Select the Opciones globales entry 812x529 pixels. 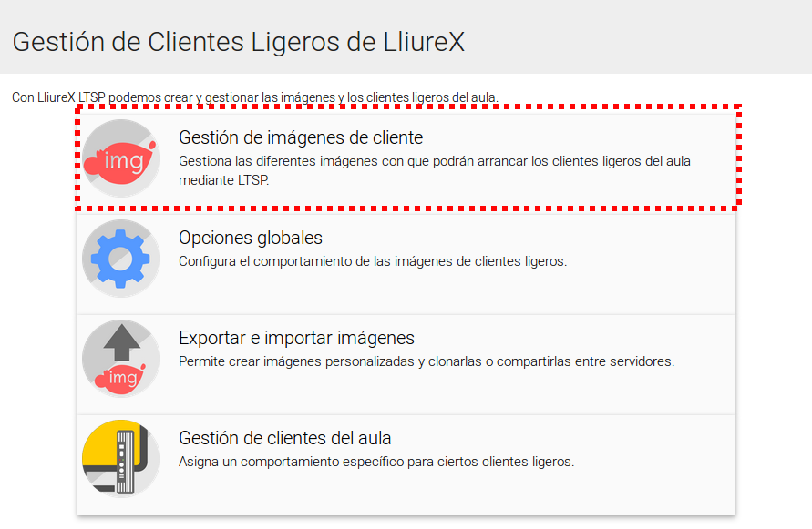251,239
